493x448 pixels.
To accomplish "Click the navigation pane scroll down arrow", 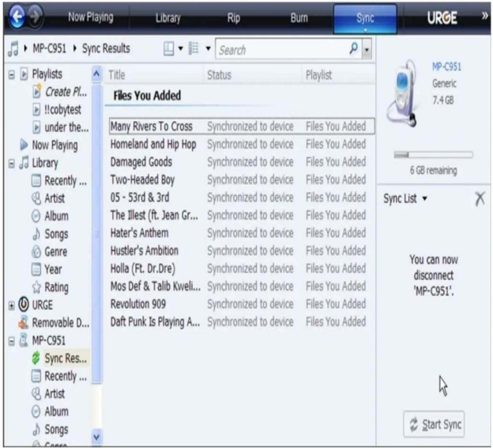I will tap(96, 437).
